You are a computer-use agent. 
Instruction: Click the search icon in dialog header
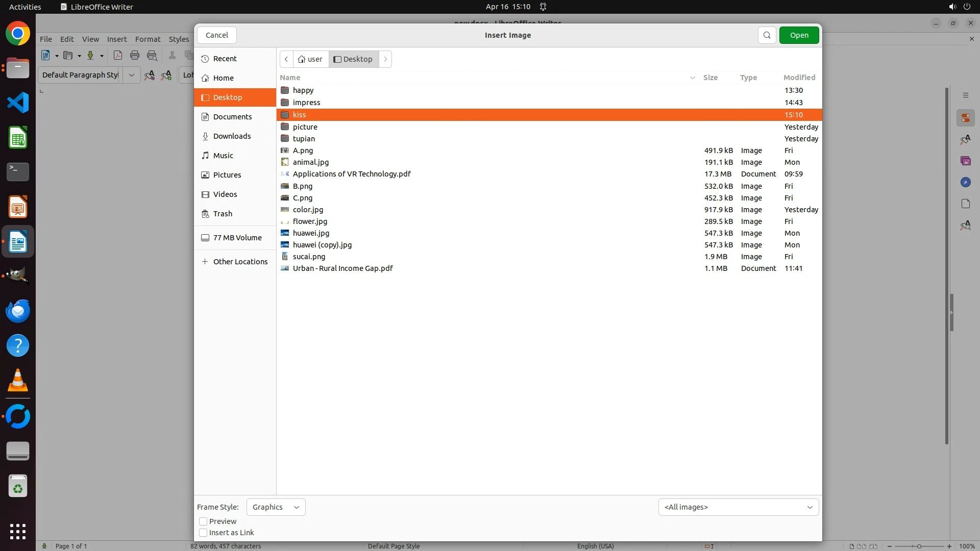pyautogui.click(x=767, y=35)
